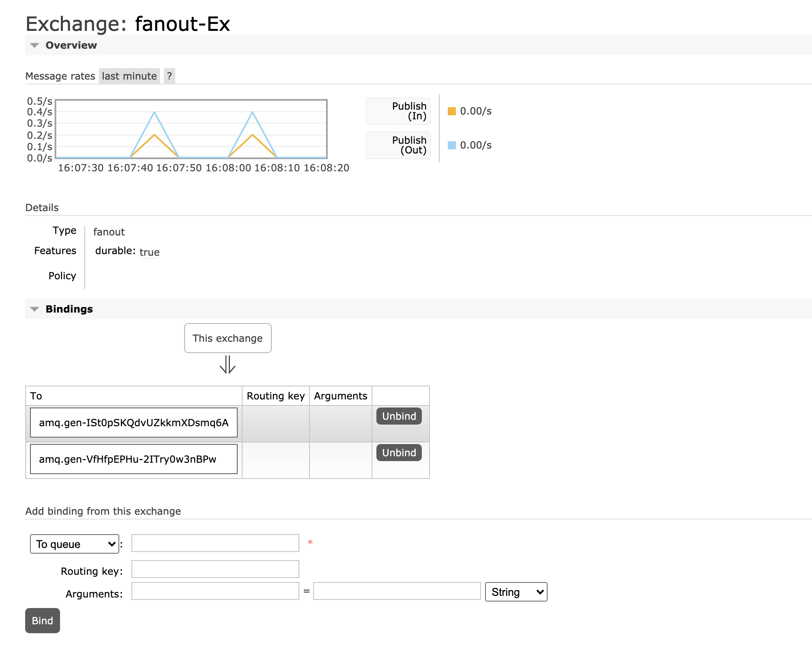Click the durable 'true' feature label

coord(149,252)
